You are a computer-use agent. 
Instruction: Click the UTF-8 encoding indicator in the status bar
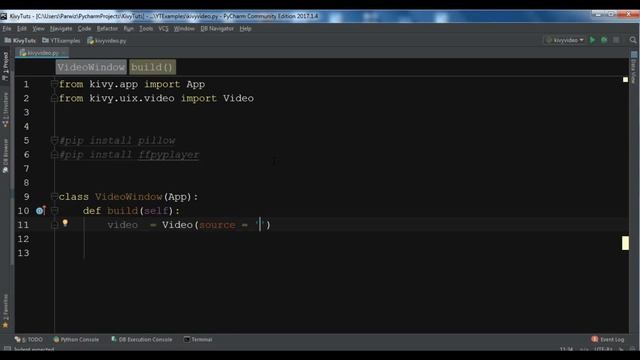[x=603, y=349]
